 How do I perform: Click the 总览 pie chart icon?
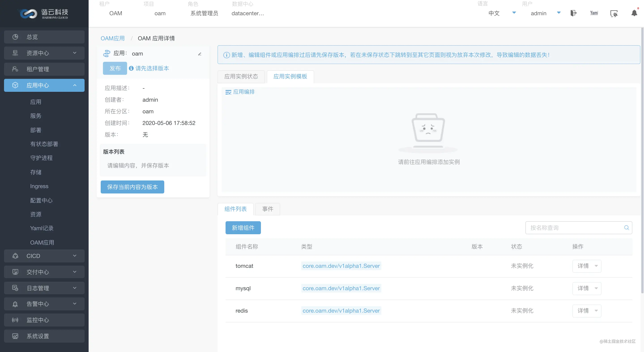tap(15, 37)
